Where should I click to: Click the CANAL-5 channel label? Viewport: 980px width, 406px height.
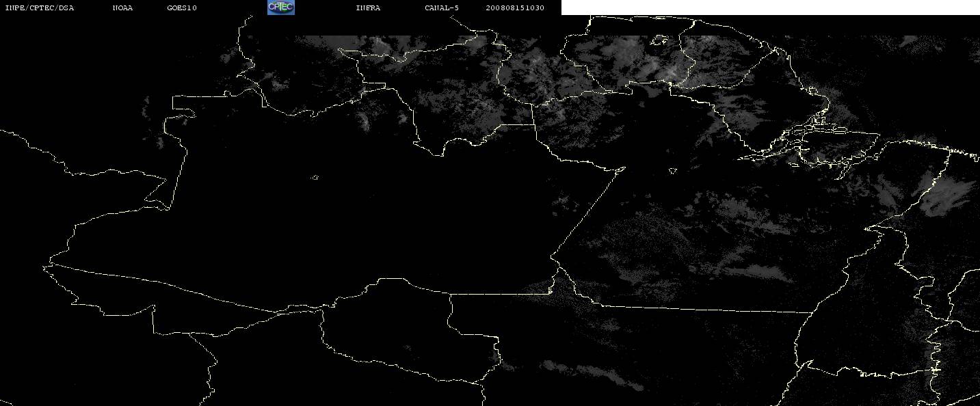point(442,8)
